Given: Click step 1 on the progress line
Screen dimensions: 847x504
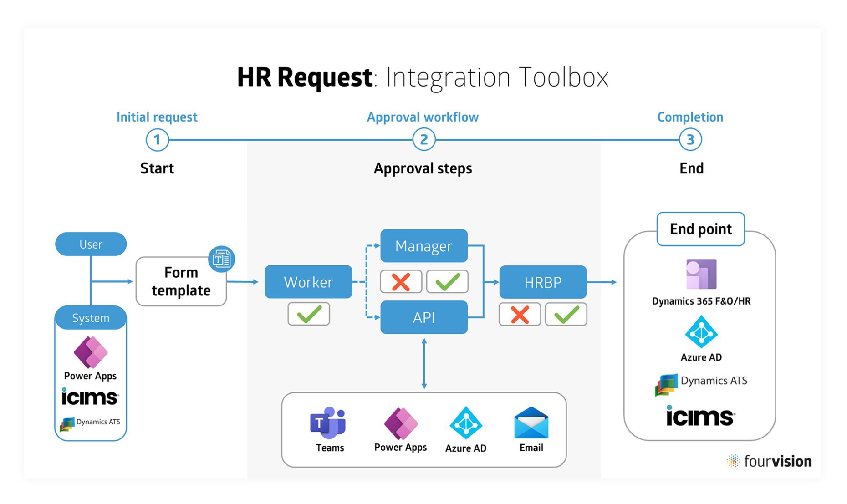Looking at the screenshot, I should pos(157,139).
